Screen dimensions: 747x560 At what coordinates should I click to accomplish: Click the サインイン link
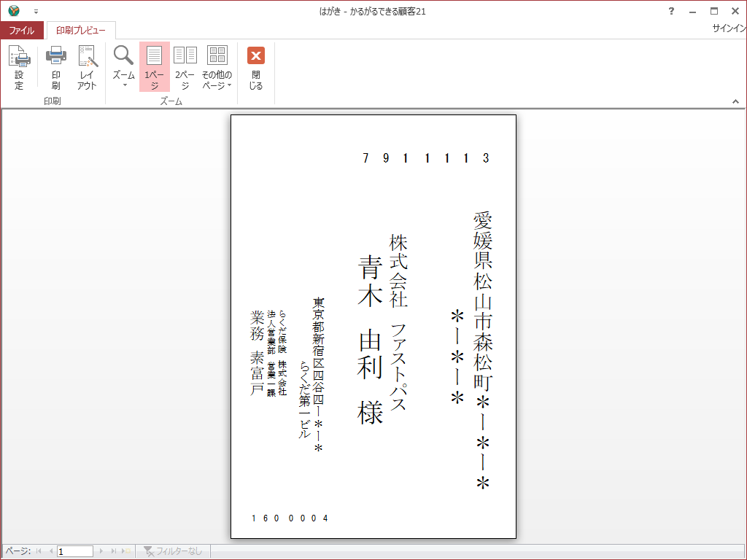(728, 28)
